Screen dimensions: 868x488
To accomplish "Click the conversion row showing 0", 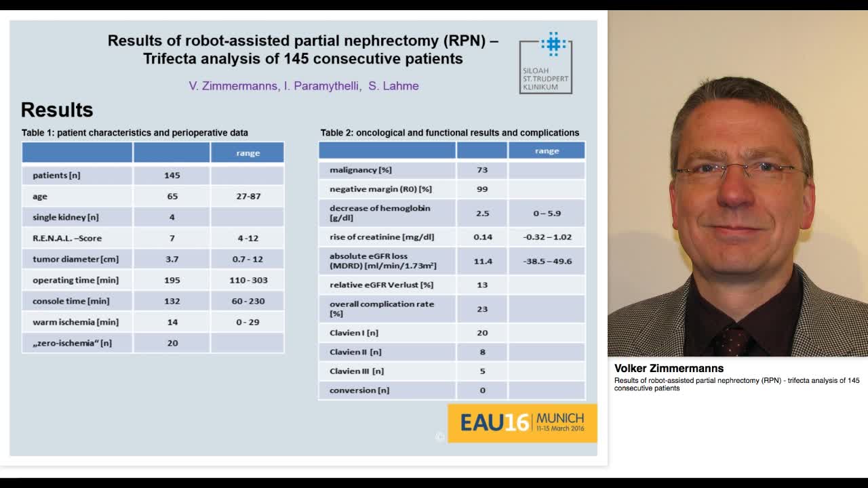I will [481, 390].
